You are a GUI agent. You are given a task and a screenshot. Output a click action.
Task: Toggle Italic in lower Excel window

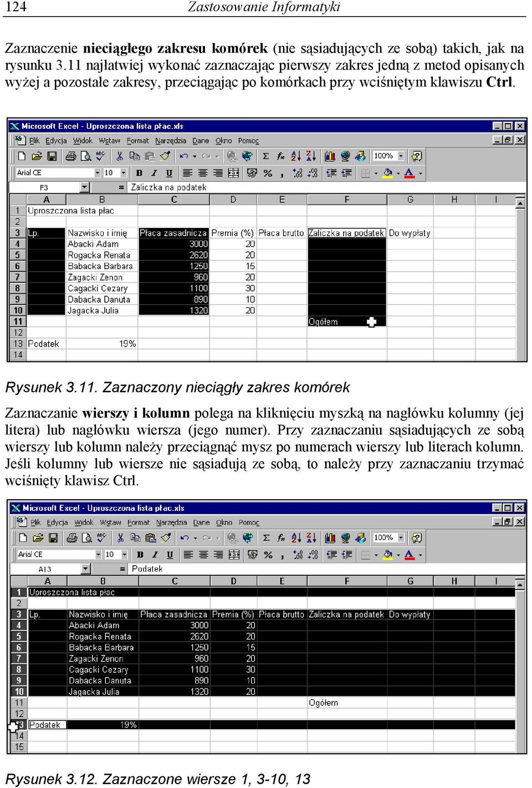(x=155, y=554)
